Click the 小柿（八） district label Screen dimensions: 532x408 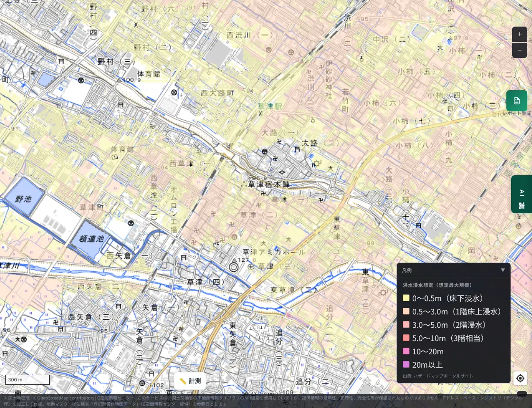pyautogui.click(x=414, y=145)
